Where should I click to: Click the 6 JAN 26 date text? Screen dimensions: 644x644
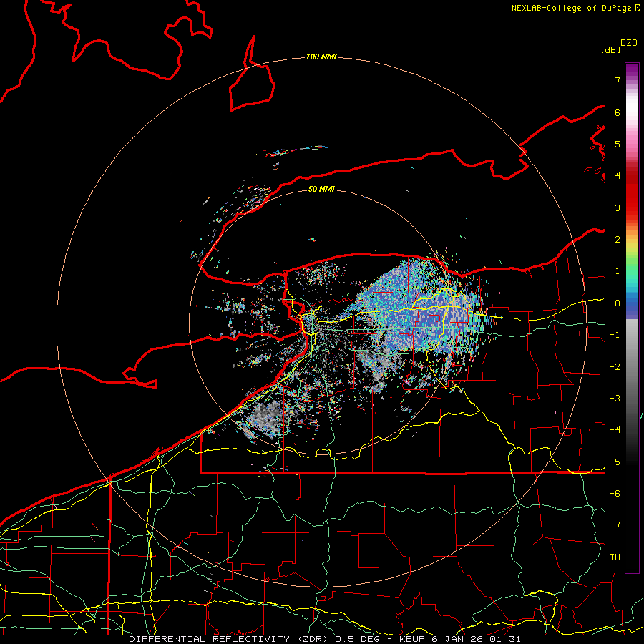458,639
